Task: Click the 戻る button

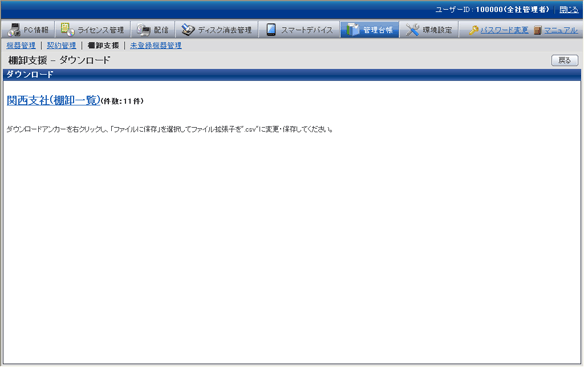Action: point(565,60)
